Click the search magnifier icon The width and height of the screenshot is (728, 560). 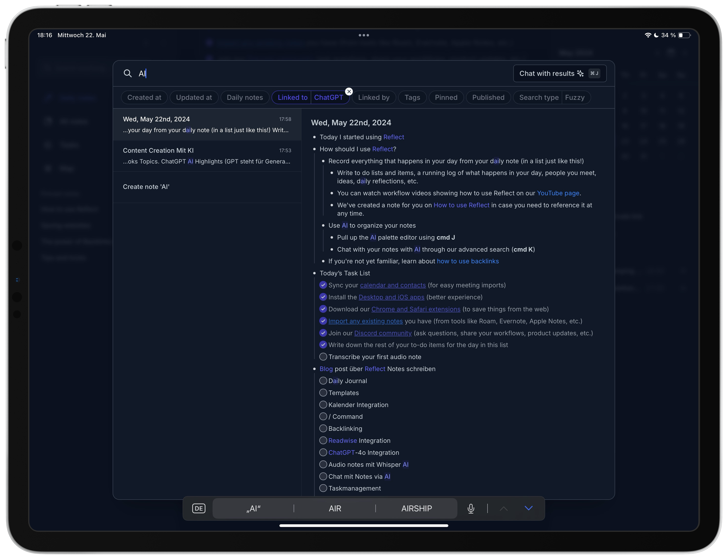127,74
